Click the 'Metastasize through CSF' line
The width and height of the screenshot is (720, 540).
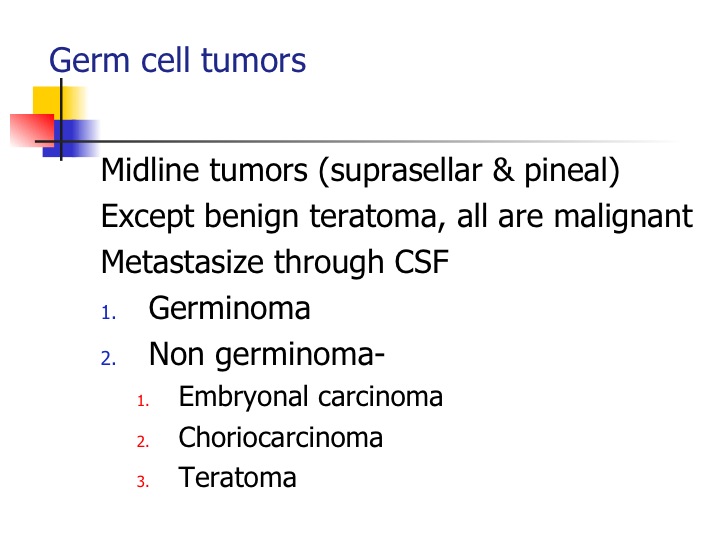pos(275,262)
